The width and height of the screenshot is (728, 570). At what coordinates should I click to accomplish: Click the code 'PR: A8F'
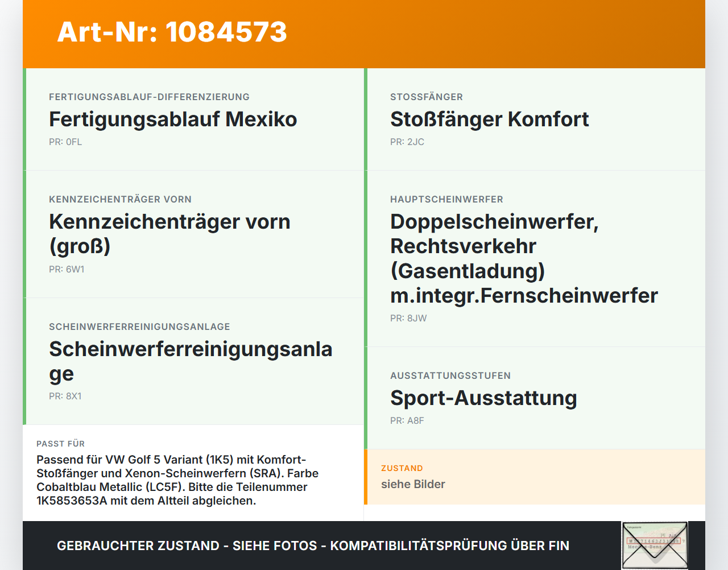tap(407, 421)
